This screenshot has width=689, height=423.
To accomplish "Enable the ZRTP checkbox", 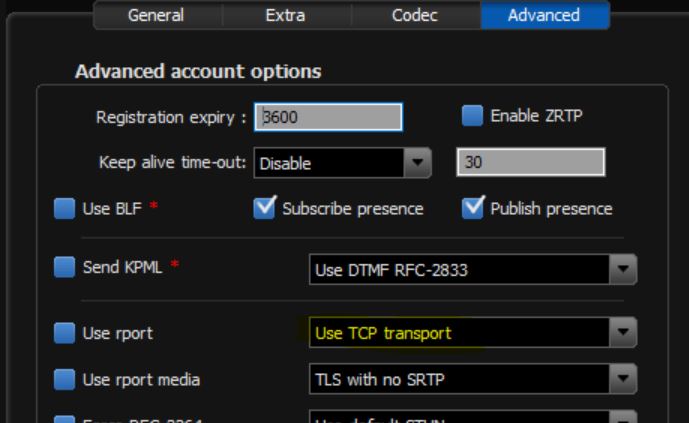I will click(x=472, y=116).
